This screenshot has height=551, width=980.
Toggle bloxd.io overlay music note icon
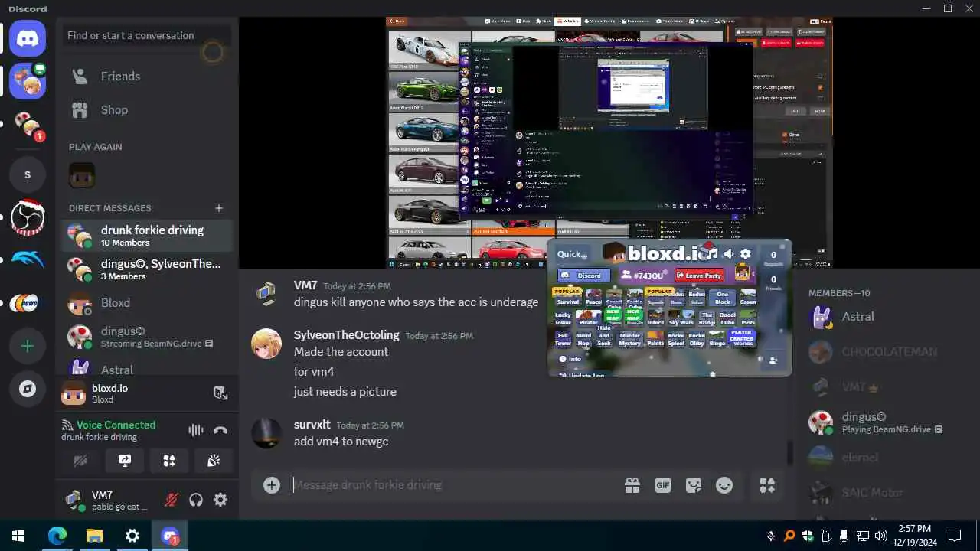tap(712, 253)
